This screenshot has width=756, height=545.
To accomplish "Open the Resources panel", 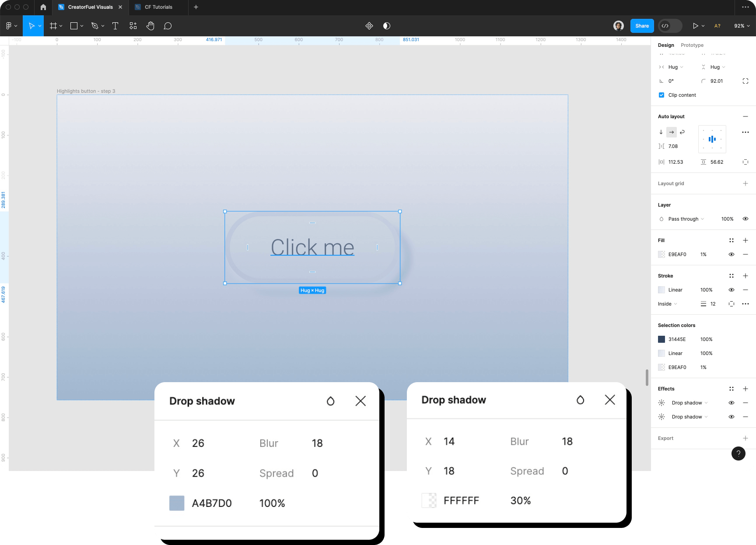I will point(133,26).
